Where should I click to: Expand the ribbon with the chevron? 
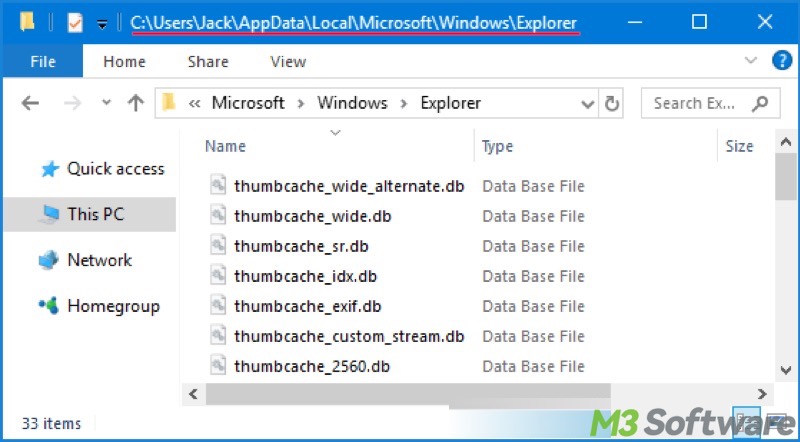pos(751,61)
